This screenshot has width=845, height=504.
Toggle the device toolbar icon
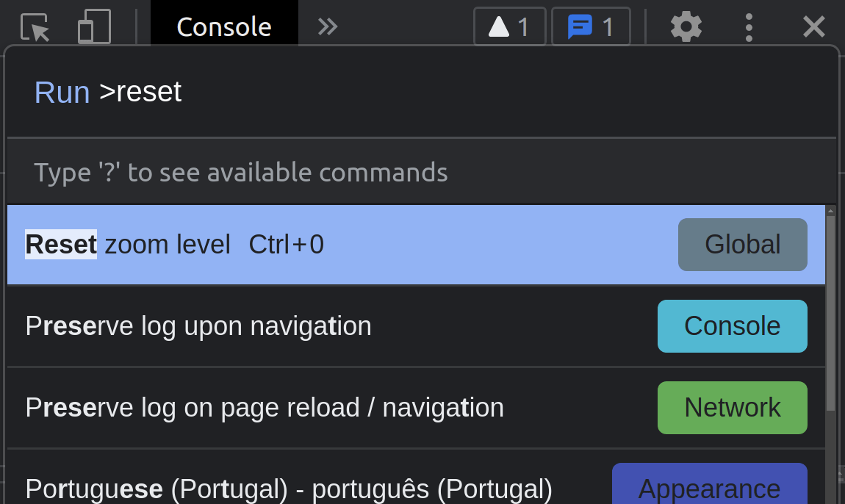point(94,26)
